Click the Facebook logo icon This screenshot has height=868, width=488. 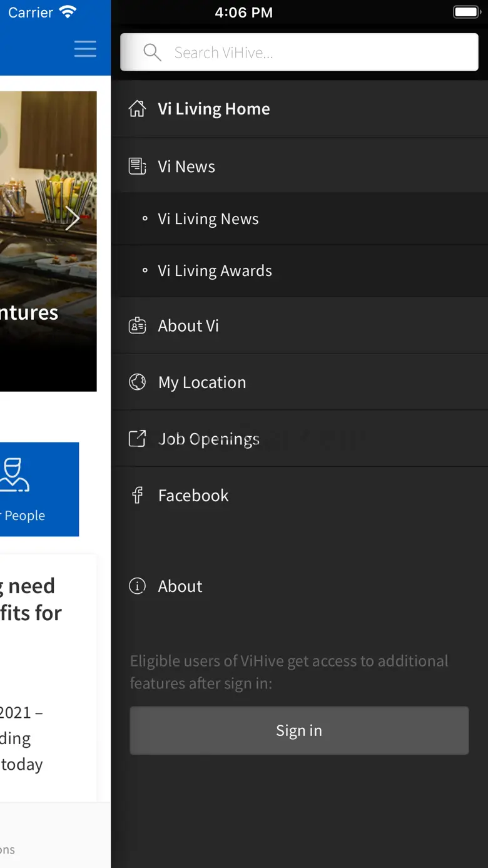click(x=137, y=496)
